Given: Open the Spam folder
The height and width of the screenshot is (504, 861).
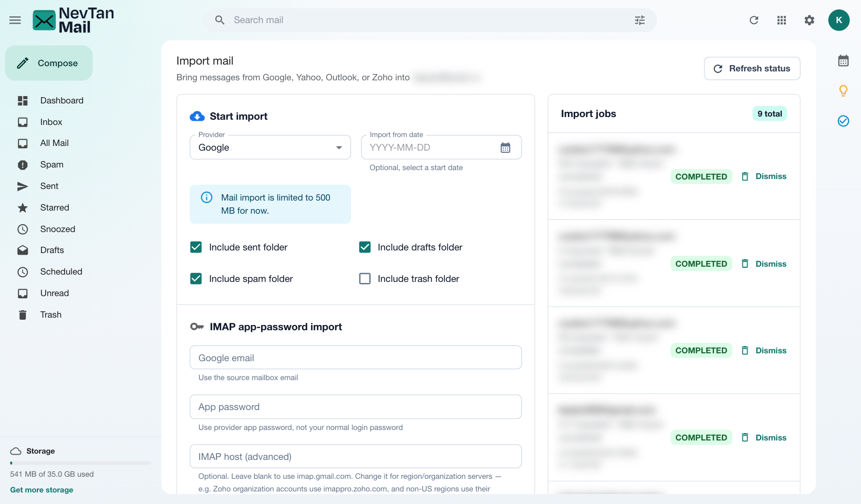Looking at the screenshot, I should pyautogui.click(x=51, y=165).
